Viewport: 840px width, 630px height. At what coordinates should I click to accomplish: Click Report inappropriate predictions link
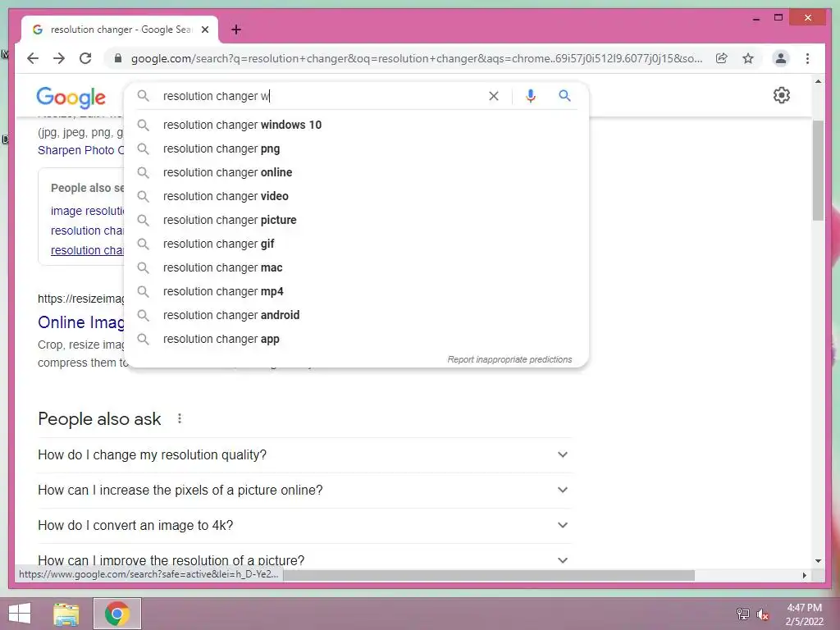509,359
